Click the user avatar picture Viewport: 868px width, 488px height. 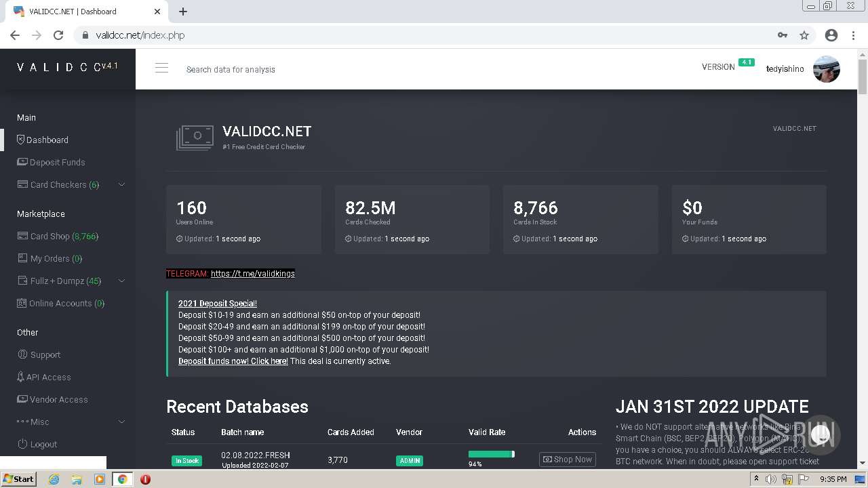coord(827,68)
